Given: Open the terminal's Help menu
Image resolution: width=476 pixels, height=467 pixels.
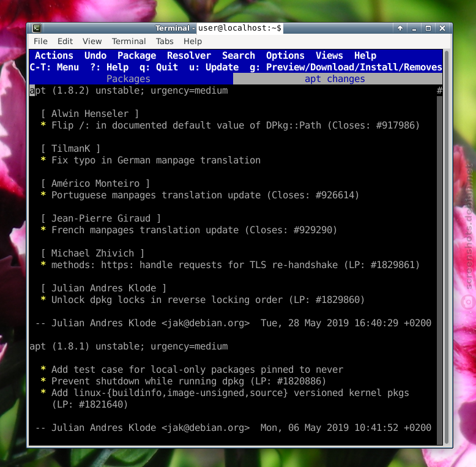Looking at the screenshot, I should coord(193,41).
